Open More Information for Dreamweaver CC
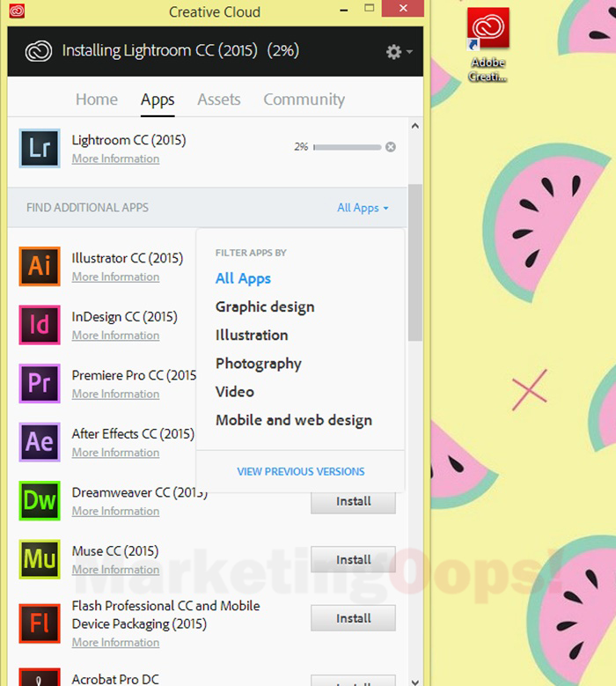This screenshot has height=686, width=616. click(x=115, y=512)
